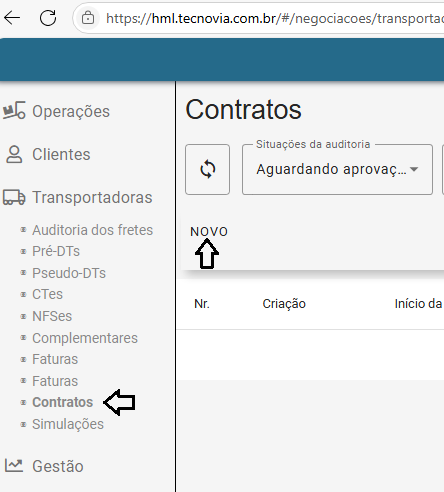Image resolution: width=444 pixels, height=492 pixels.
Task: Click the browser back arrow
Action: click(x=12, y=18)
